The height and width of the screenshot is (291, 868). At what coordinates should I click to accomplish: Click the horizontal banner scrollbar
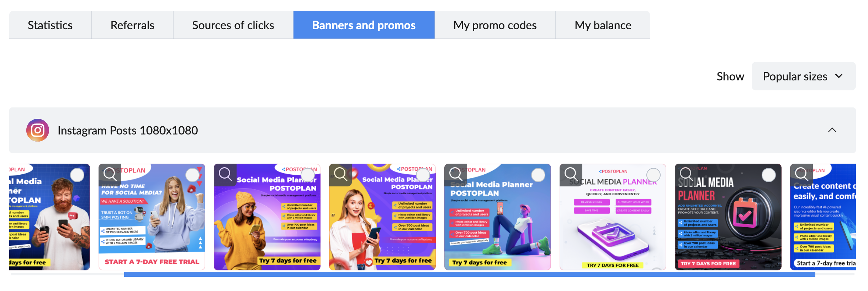point(470,274)
